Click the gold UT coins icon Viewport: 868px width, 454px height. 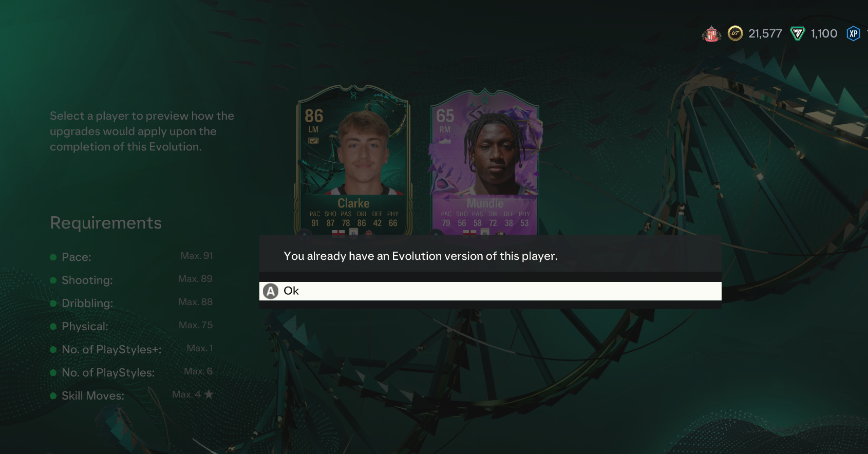(x=735, y=33)
